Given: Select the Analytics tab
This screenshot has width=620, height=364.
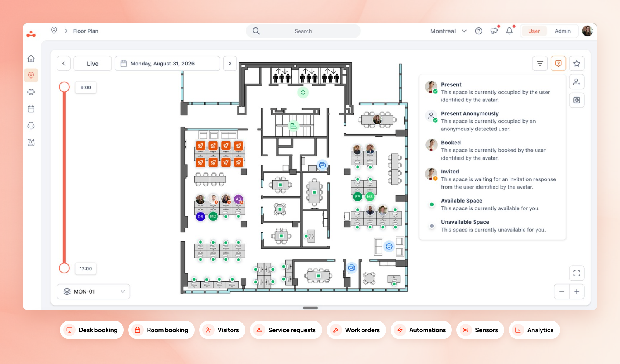Looking at the screenshot, I should 534,330.
